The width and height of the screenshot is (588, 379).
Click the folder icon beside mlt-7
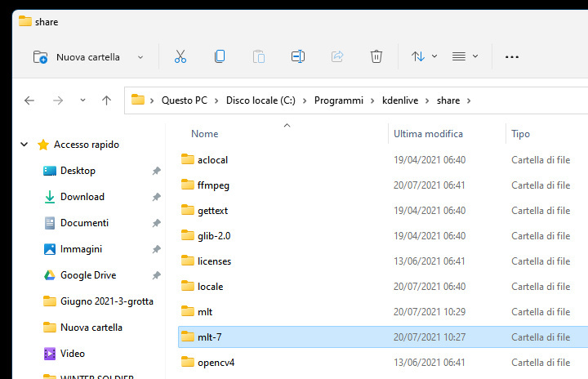point(188,337)
